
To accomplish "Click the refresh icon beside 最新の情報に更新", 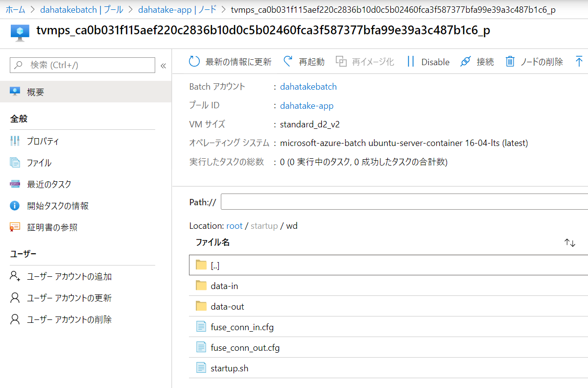I will 194,61.
